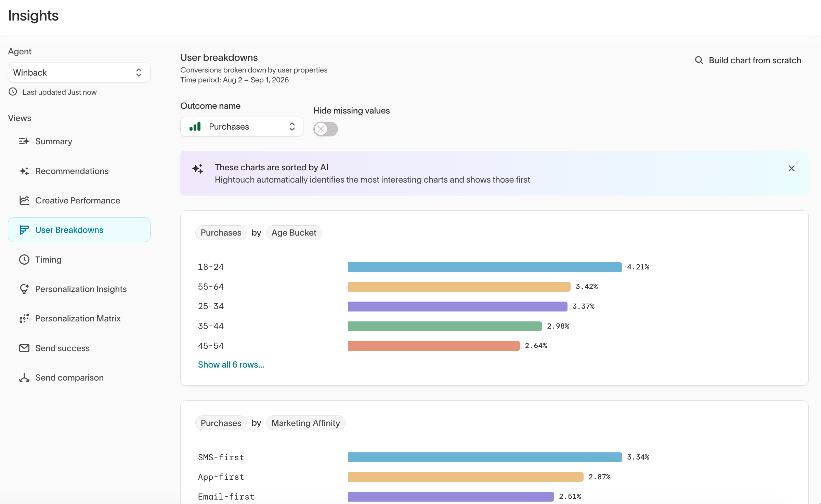
Task: Click the blue 18-24 bar
Action: pos(485,267)
